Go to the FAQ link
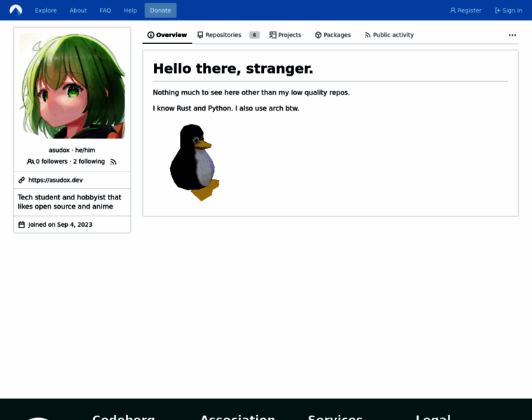Viewport: 532px width, 420px height. click(x=105, y=10)
